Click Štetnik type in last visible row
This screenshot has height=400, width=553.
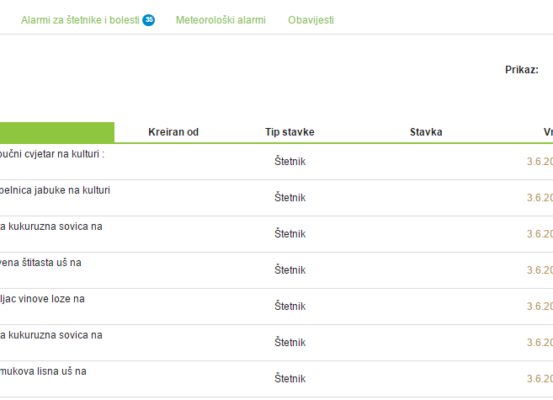290,378
